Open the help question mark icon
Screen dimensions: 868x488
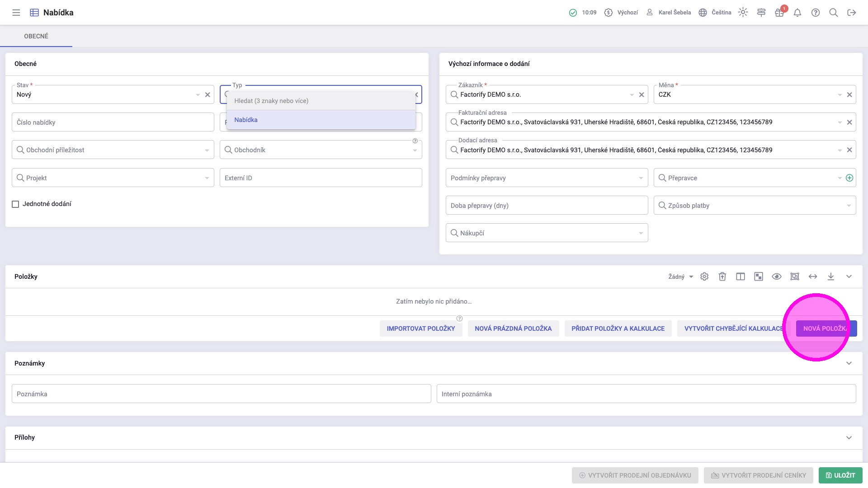tap(816, 13)
